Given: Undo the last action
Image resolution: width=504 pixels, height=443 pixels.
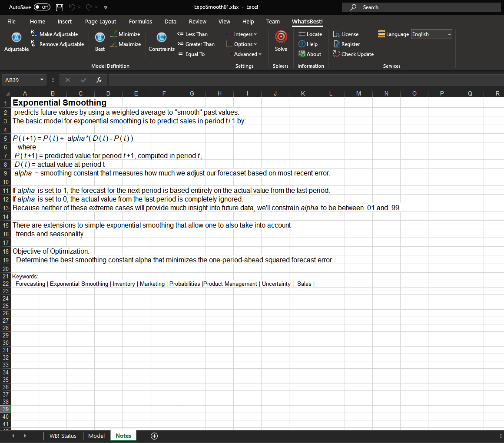Looking at the screenshot, I should click(x=72, y=7).
